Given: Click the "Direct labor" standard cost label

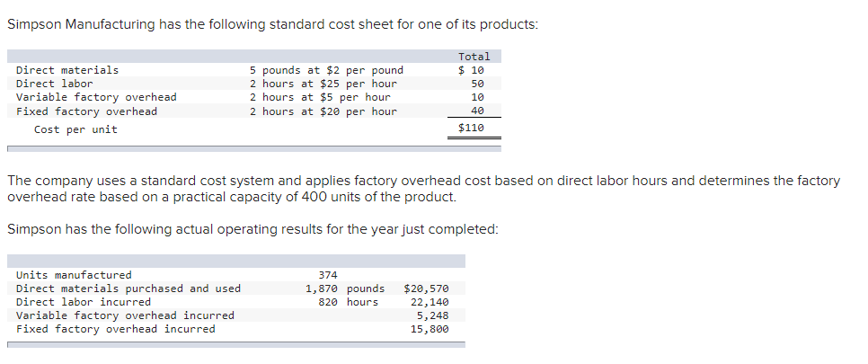Looking at the screenshot, I should [55, 84].
